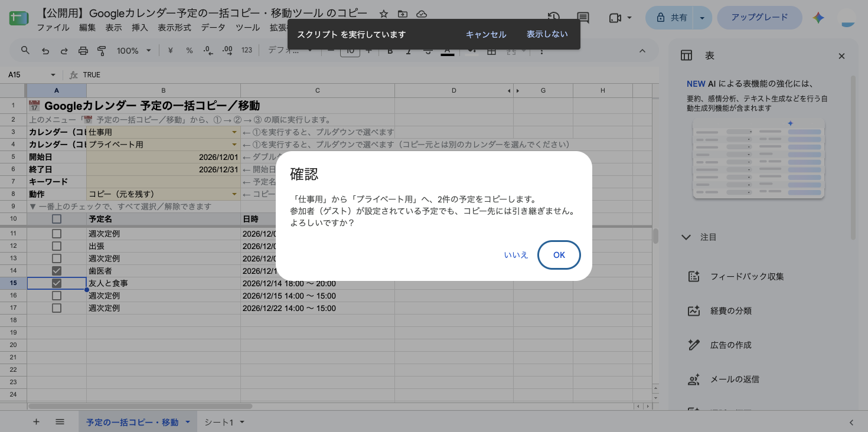The image size is (868, 432).
Task: Open the text color A tool
Action: tap(448, 51)
